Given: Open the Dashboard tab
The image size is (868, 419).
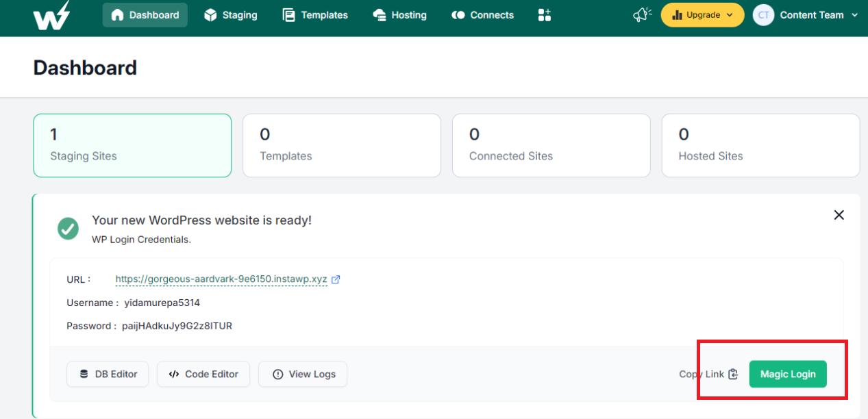Looking at the screenshot, I should click(x=145, y=15).
